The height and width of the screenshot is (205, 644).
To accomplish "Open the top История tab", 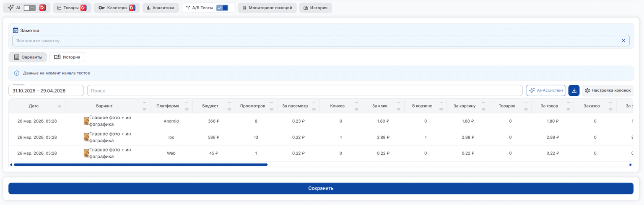I will click(x=315, y=8).
